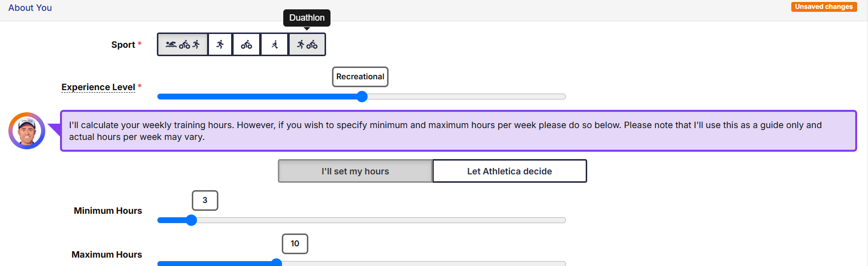Screen dimensions: 868x266
Task: Select the Duathlon run-bike icon
Action: click(x=307, y=45)
